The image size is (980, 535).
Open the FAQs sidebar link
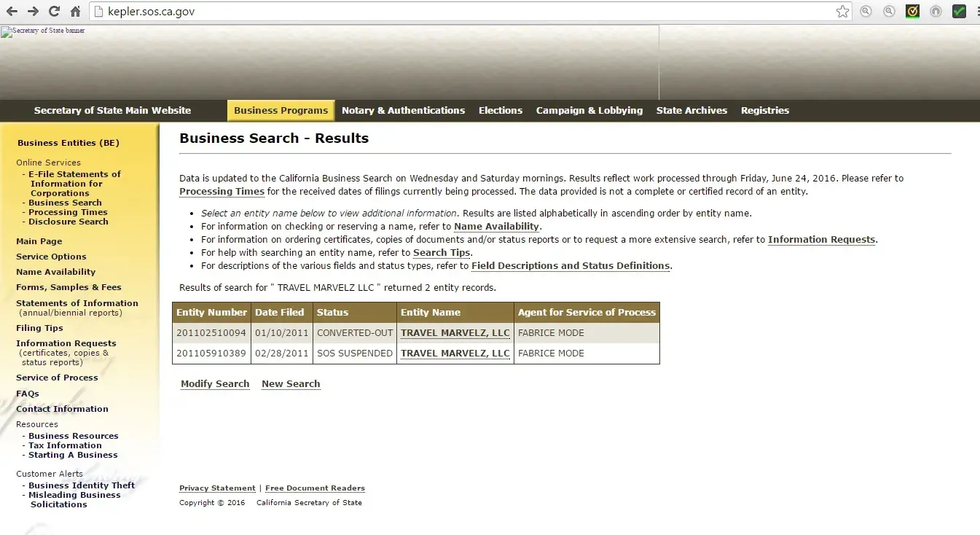point(28,394)
